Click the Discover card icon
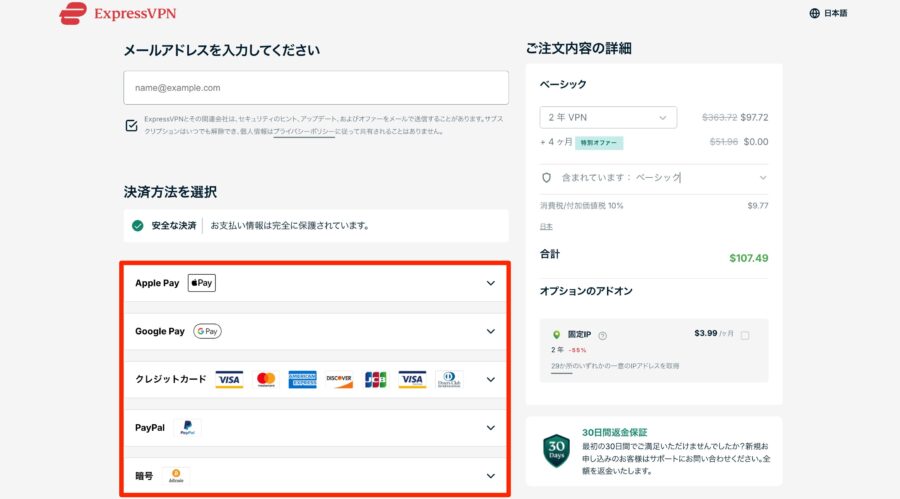 click(x=339, y=380)
